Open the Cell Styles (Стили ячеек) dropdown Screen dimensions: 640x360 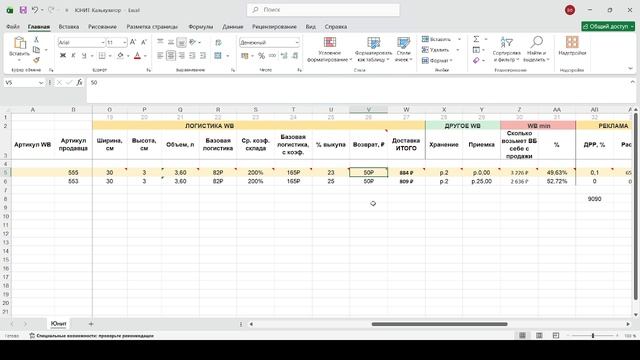point(403,49)
